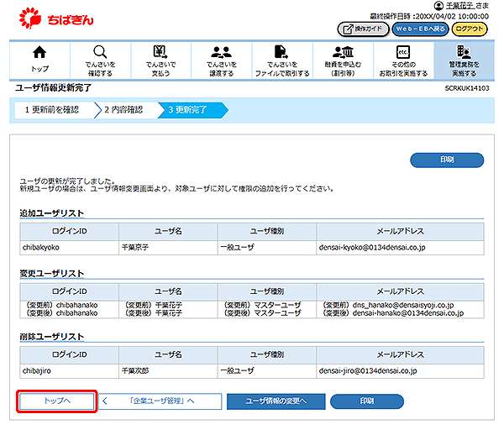Click ユーザ種別 header in 変更ユーザリスト
This screenshot has width=504, height=430.
[267, 291]
